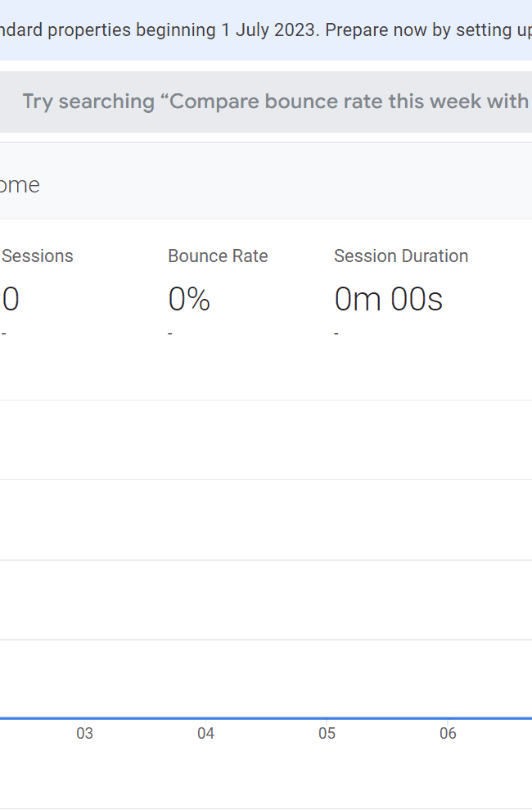Screen dimensions: 532x810
Task: Click the 05 date label on the chart axis
Action: tap(327, 734)
